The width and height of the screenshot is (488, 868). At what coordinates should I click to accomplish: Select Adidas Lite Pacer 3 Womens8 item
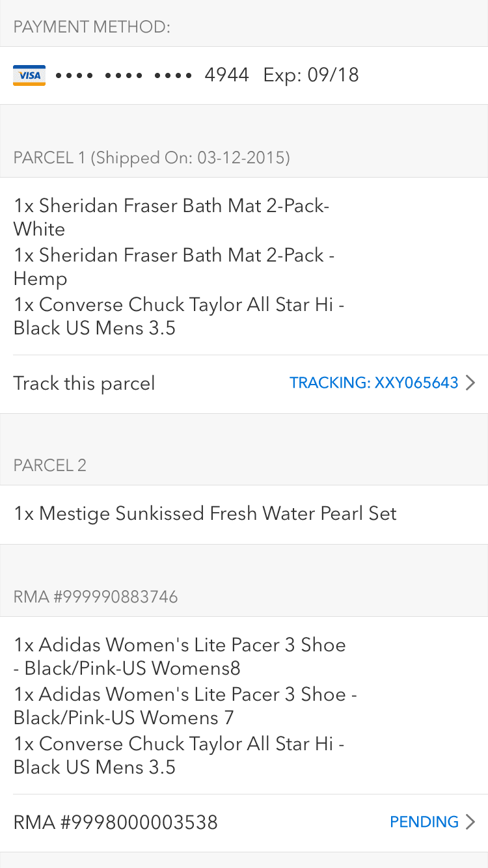[180, 657]
